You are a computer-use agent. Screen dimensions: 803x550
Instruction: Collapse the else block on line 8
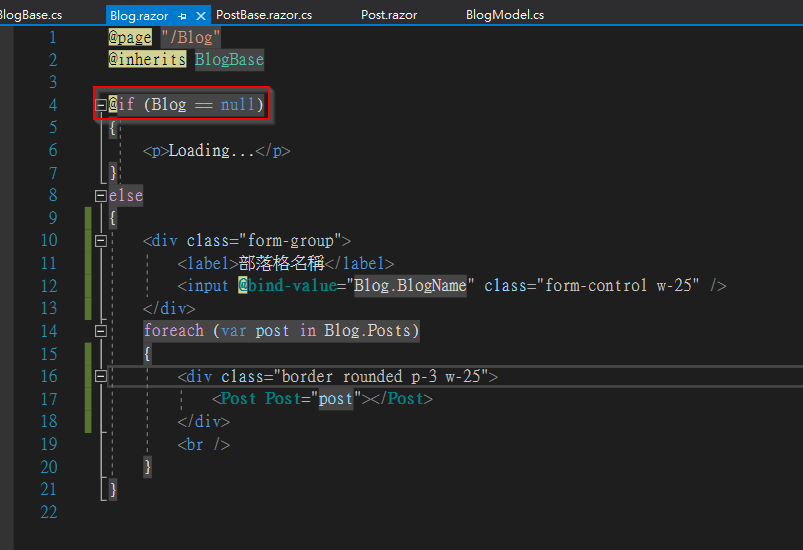(101, 196)
